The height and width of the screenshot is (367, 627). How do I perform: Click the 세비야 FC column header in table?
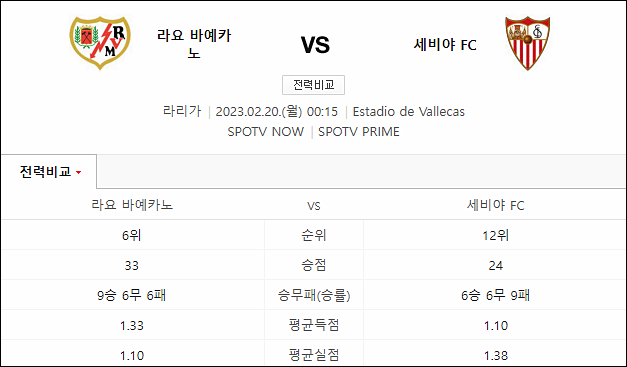point(495,205)
